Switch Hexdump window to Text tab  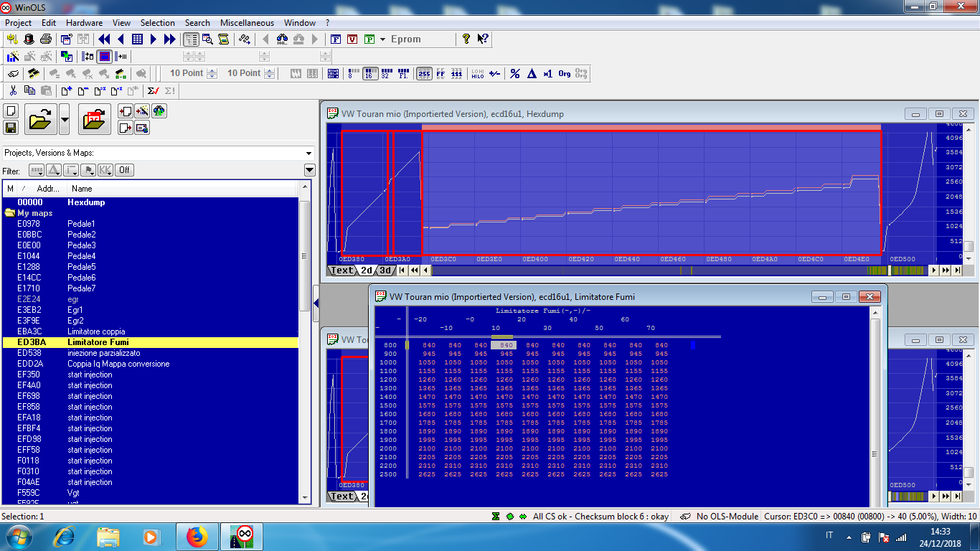pyautogui.click(x=342, y=270)
